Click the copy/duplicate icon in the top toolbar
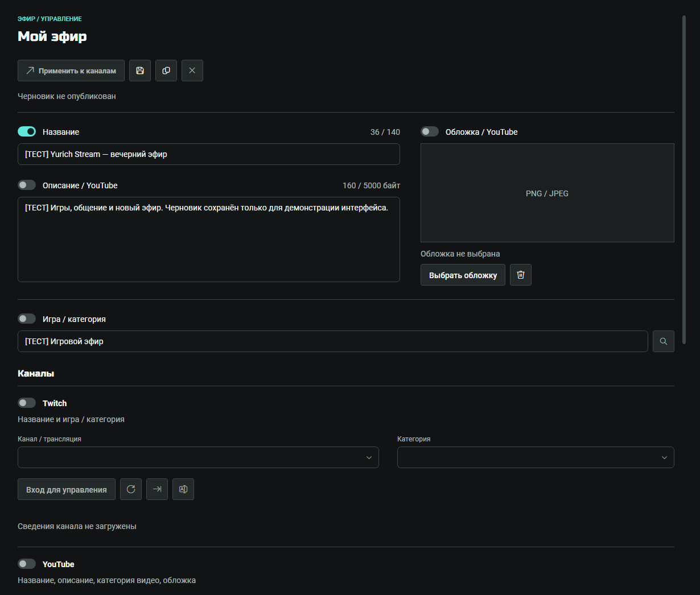This screenshot has height=595, width=700. 166,71
